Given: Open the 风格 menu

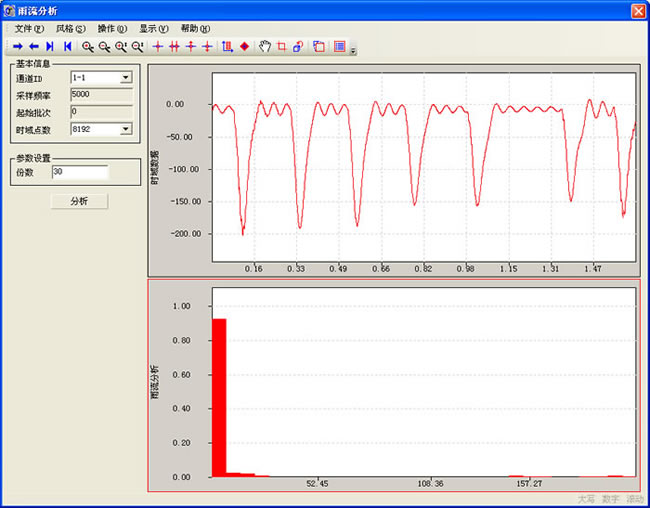Looking at the screenshot, I should point(70,28).
